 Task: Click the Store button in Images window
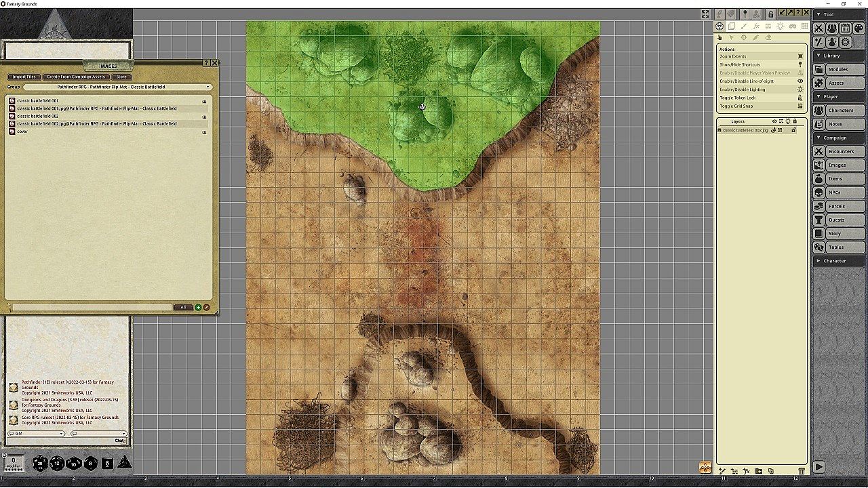(121, 77)
